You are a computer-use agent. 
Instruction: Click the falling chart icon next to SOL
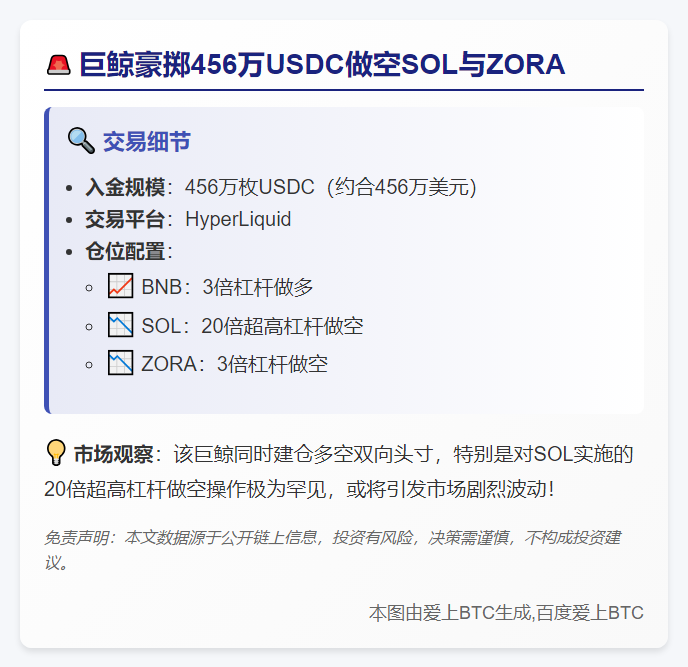[x=121, y=325]
